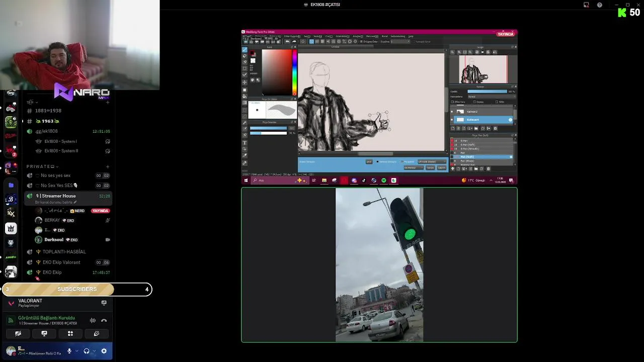
Task: Click the add layer folder icon
Action: click(x=476, y=128)
